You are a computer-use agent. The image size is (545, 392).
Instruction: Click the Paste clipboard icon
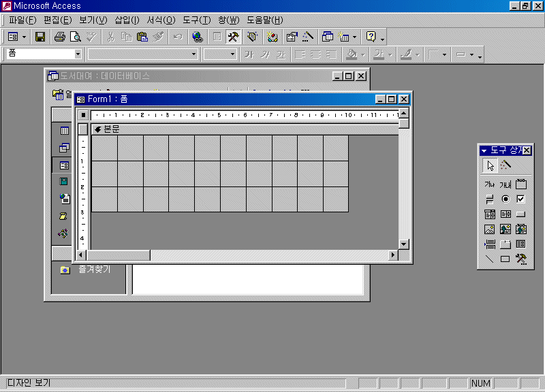coord(142,37)
